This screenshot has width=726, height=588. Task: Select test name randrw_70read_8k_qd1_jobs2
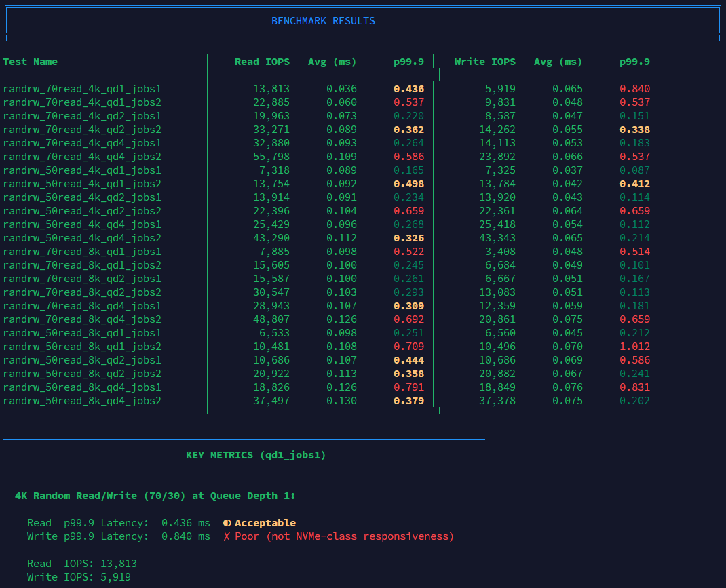(82, 265)
